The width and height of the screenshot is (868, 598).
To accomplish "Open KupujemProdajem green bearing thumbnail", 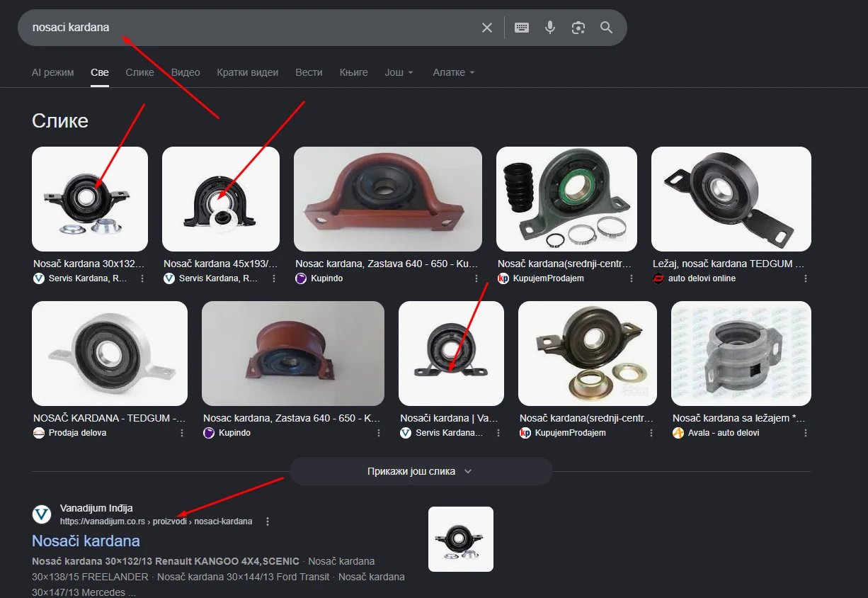I will (x=567, y=199).
